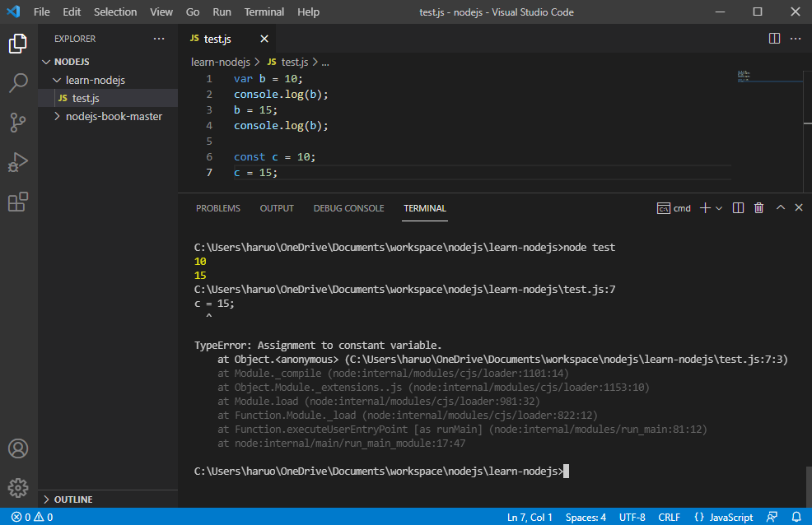The width and height of the screenshot is (812, 525).
Task: Open the Run and Debug view icon
Action: coord(18,162)
